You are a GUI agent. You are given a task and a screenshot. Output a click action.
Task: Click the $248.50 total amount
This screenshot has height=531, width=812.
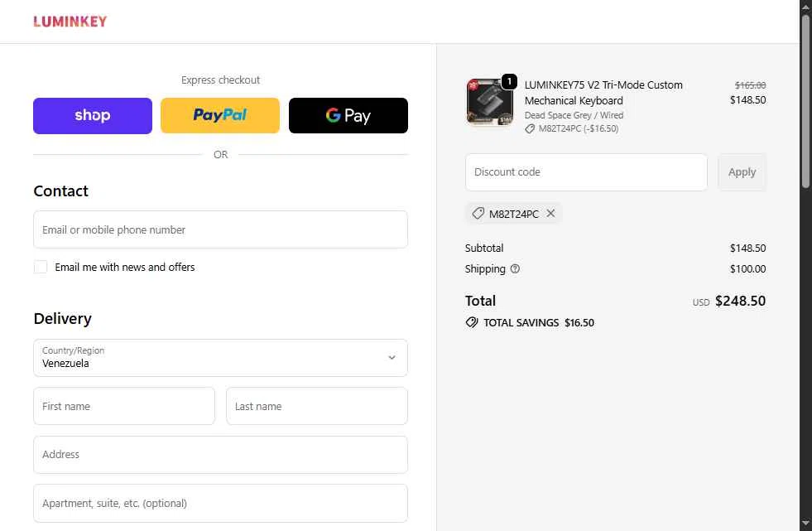click(740, 301)
